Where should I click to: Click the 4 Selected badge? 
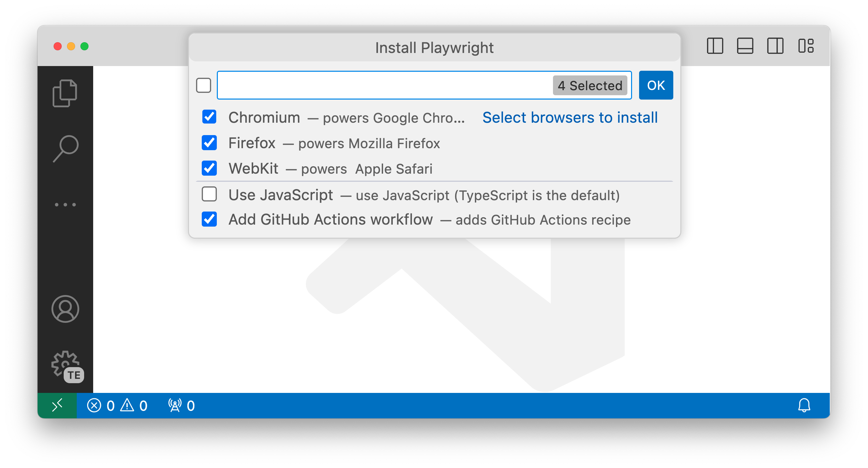tap(590, 85)
